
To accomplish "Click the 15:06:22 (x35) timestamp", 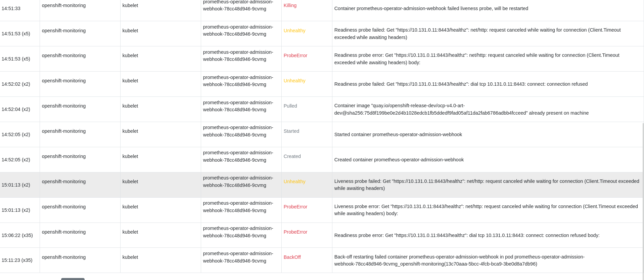I will pyautogui.click(x=17, y=235).
